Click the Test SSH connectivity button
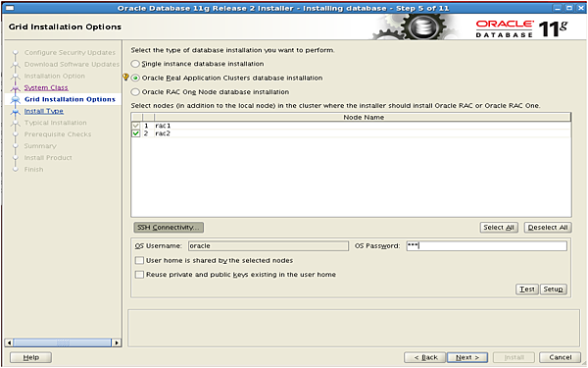This screenshot has height=368, width=588. [527, 289]
